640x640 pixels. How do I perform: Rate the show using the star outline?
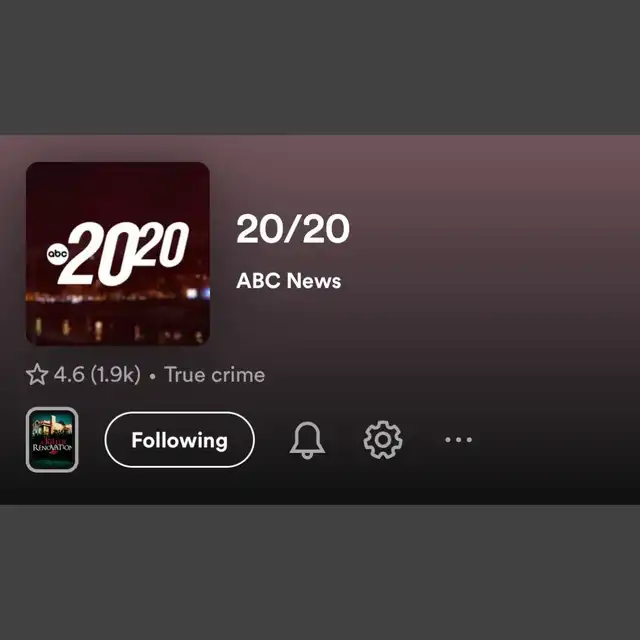point(37,374)
